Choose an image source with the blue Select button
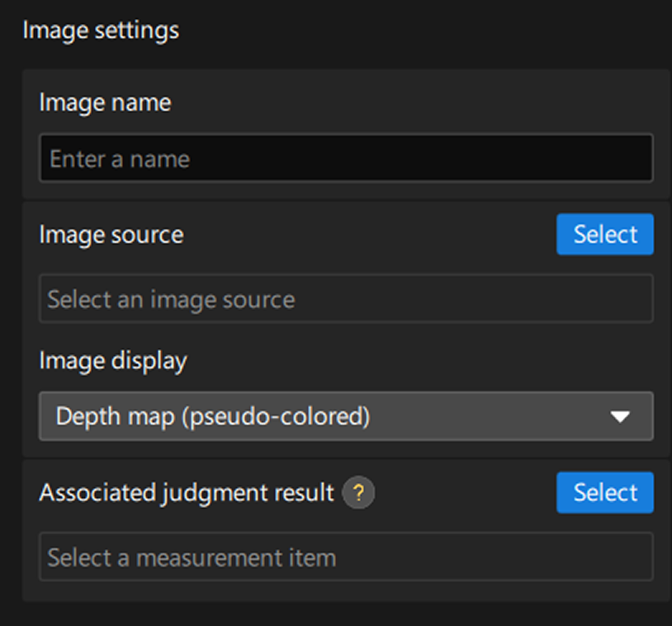The width and height of the screenshot is (672, 626). 605,235
